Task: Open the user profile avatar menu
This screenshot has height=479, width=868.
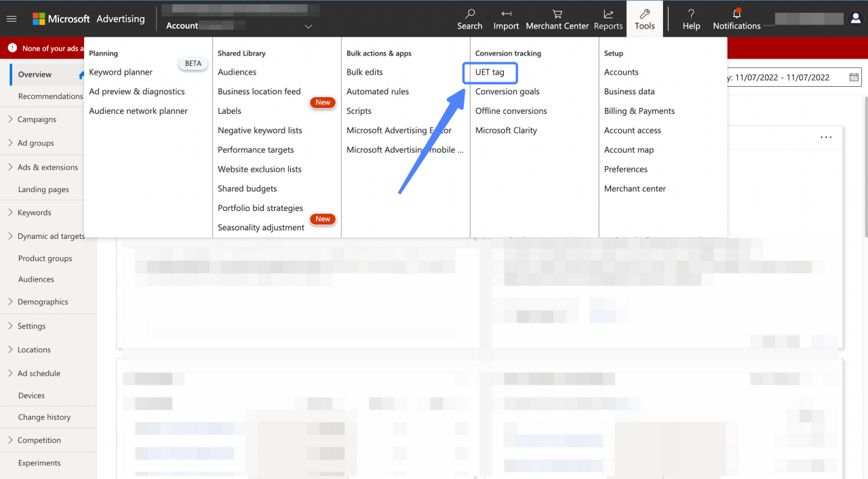Action: tap(856, 19)
